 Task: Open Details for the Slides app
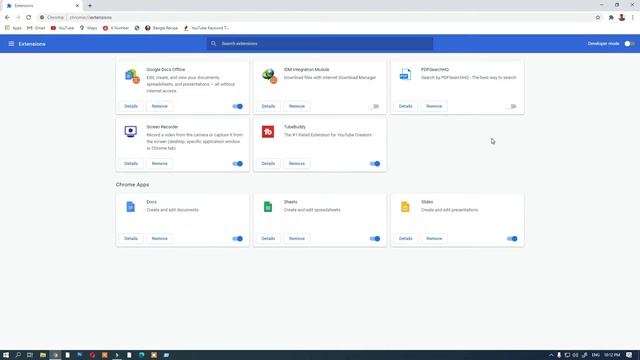[x=405, y=239]
